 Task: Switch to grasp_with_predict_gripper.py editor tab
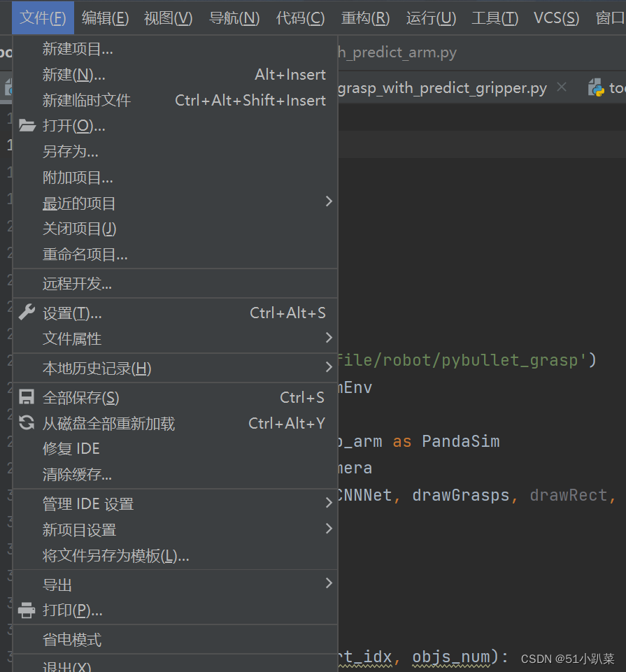pyautogui.click(x=442, y=88)
